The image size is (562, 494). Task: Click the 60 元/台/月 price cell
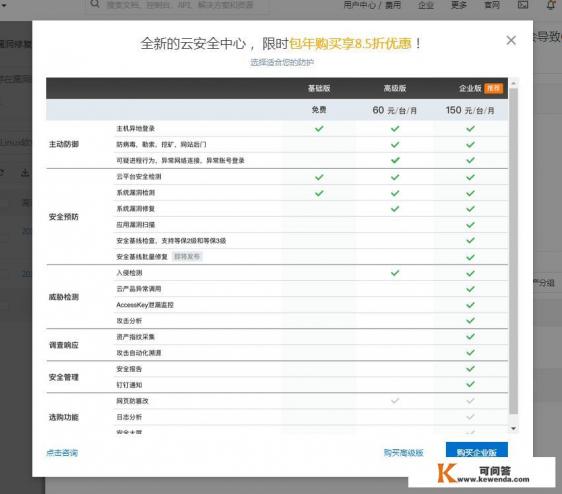[x=395, y=110]
